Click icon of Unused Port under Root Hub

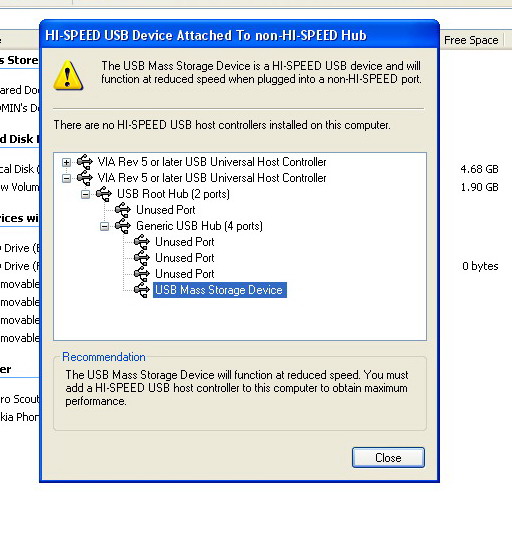tap(123, 210)
